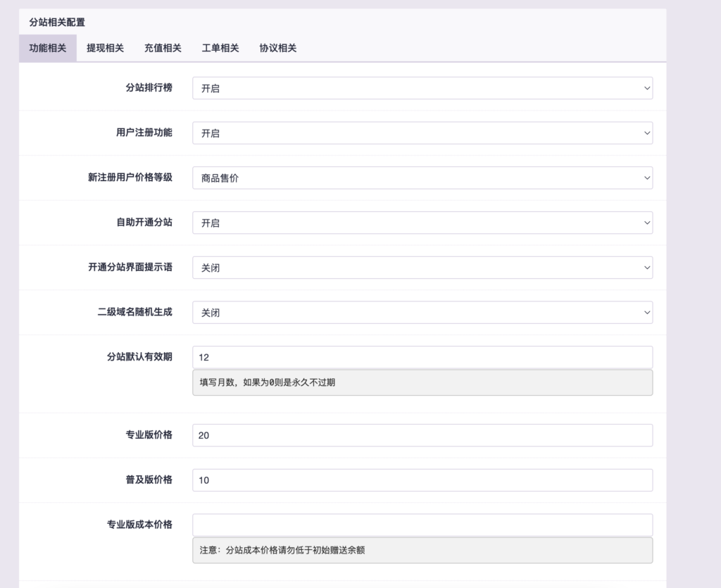Click the empty 专业版成本价格 field
Screen dimensions: 721x588
(x=422, y=525)
